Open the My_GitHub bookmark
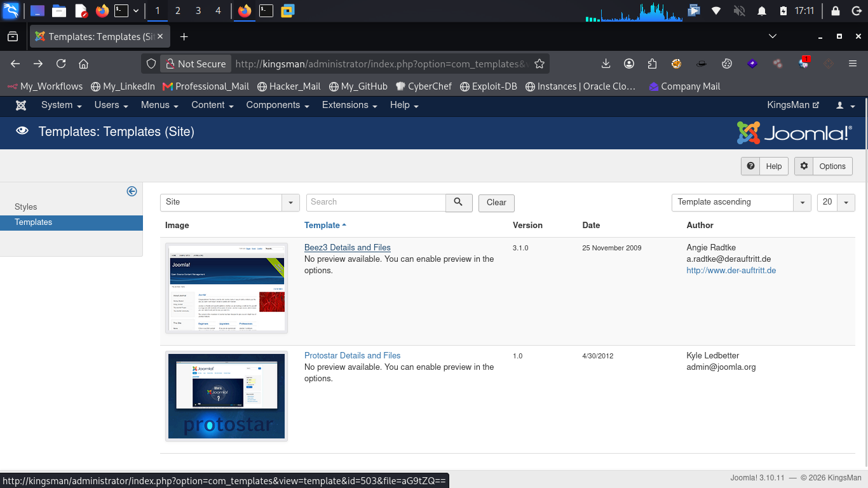868x488 pixels. 358,86
